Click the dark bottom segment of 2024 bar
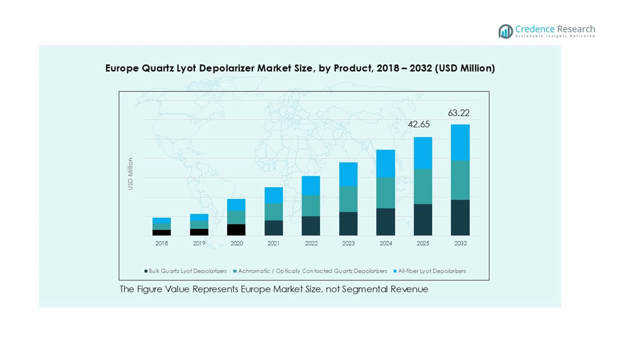The height and width of the screenshot is (339, 644). [x=386, y=222]
